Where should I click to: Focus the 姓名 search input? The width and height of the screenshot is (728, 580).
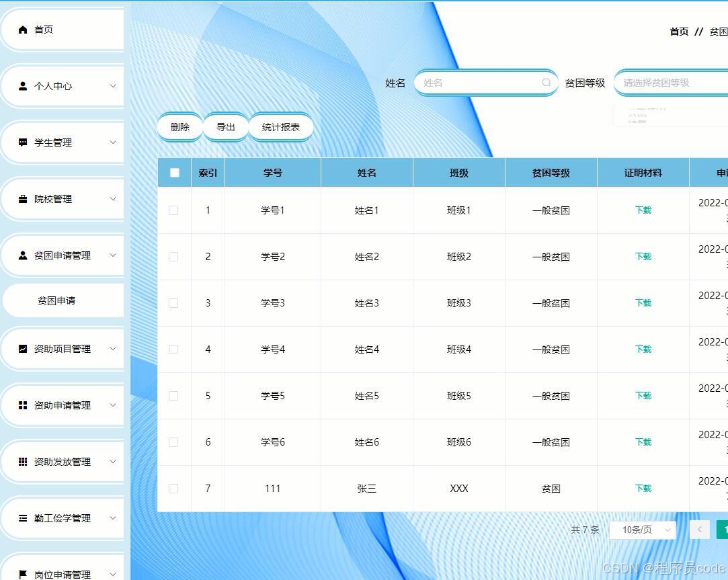click(485, 83)
